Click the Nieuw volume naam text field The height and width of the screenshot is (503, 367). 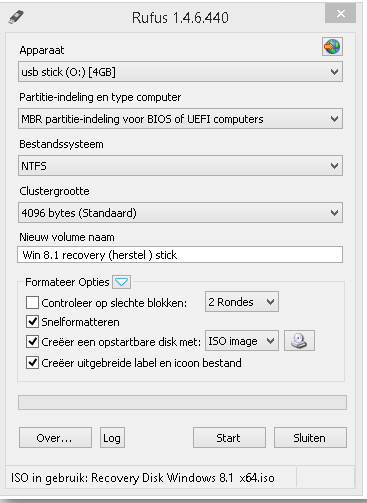[x=180, y=255]
